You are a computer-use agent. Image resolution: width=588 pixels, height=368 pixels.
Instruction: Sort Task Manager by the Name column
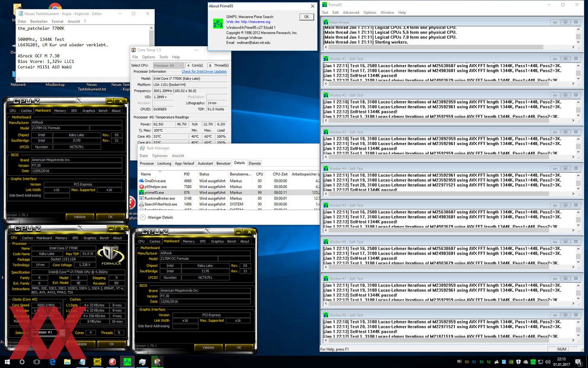(160, 174)
